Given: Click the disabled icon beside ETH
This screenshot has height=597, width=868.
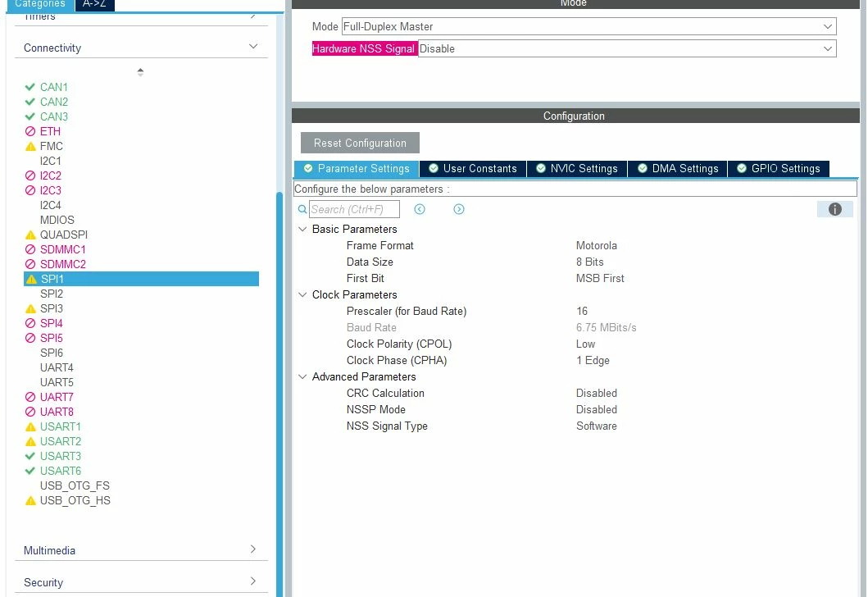Looking at the screenshot, I should point(30,131).
